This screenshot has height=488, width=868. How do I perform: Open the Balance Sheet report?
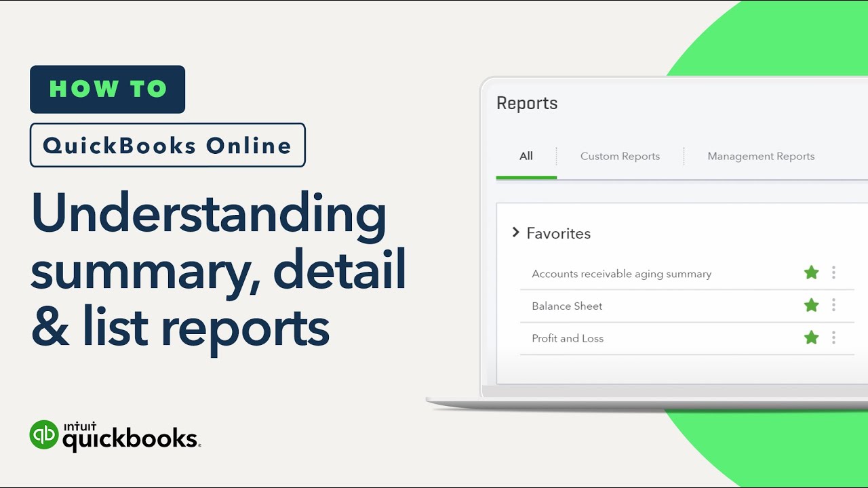(x=567, y=306)
